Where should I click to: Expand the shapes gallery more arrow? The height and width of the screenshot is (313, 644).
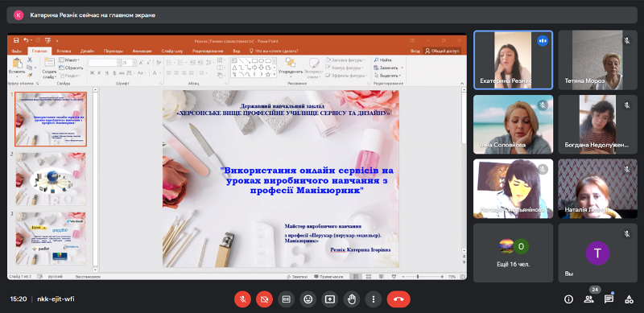point(275,75)
